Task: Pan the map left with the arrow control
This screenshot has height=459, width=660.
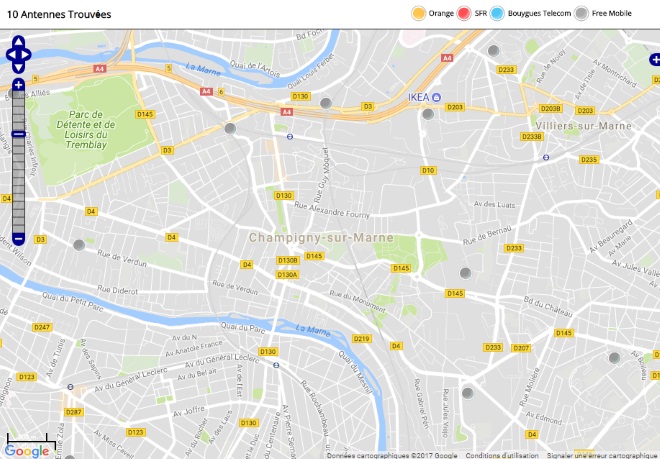Action: (10, 55)
